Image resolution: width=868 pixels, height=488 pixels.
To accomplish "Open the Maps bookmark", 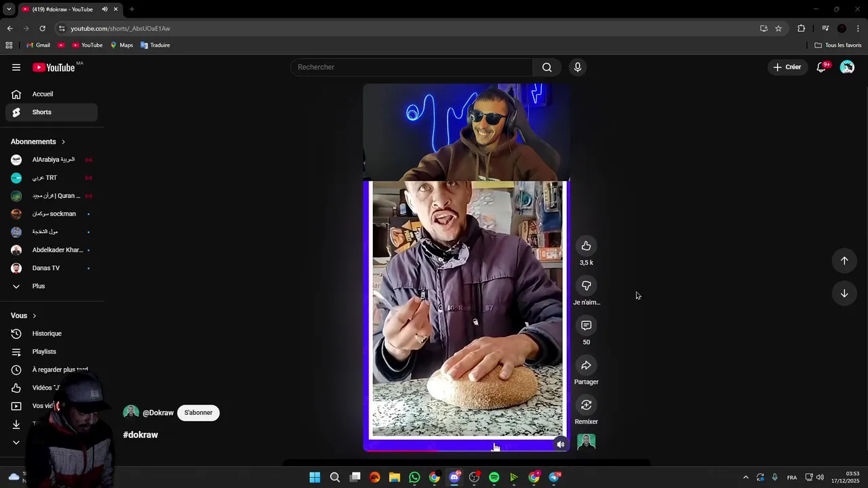I will tap(121, 45).
